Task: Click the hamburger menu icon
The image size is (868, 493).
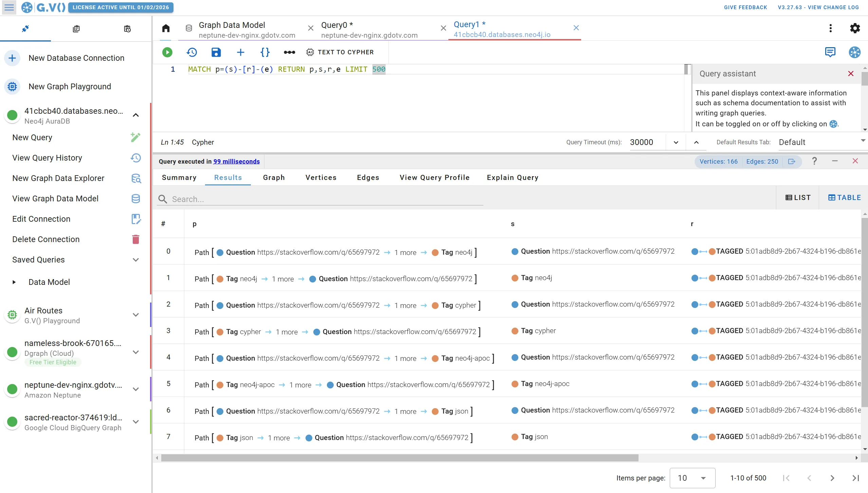Action: pos(9,7)
